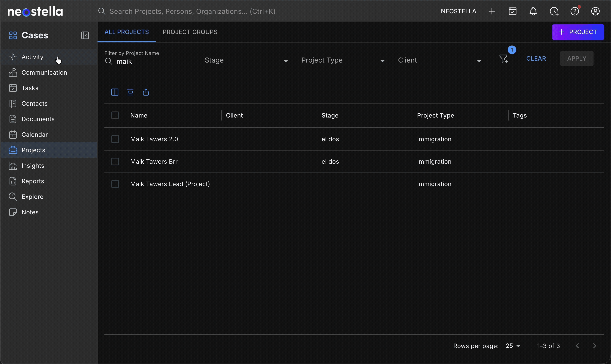
Task: Switch to the Project Groups tab
Action: click(190, 32)
